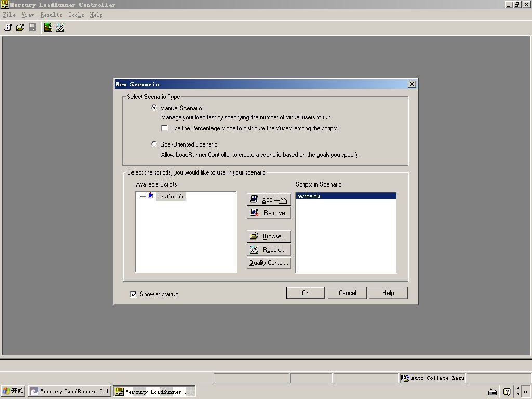The image size is (532, 399).
Task: Expand hidden tray icons chevron
Action: (526, 392)
